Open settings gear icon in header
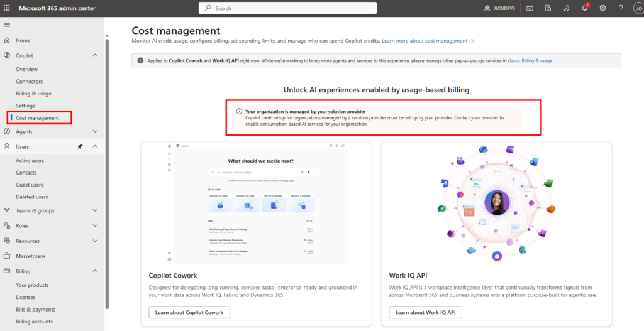 (602, 8)
